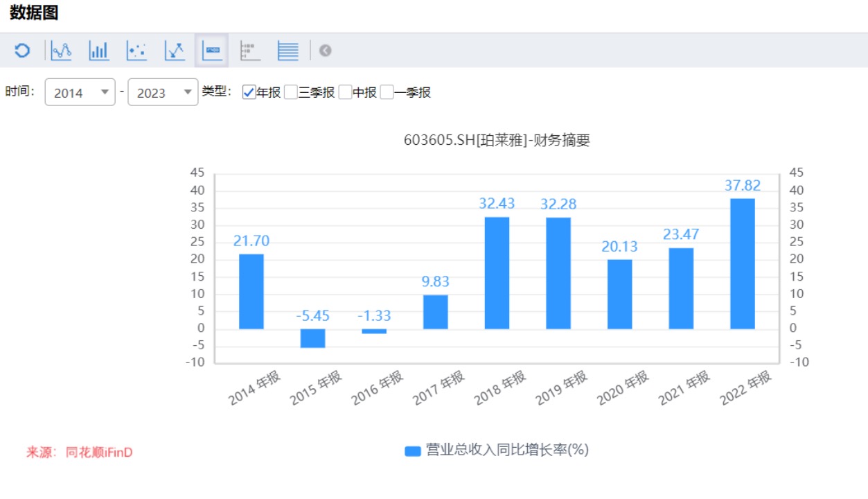Viewport: 868px width, 499px height.
Task: Click the 2014 年报 axis label
Action: coord(254,388)
